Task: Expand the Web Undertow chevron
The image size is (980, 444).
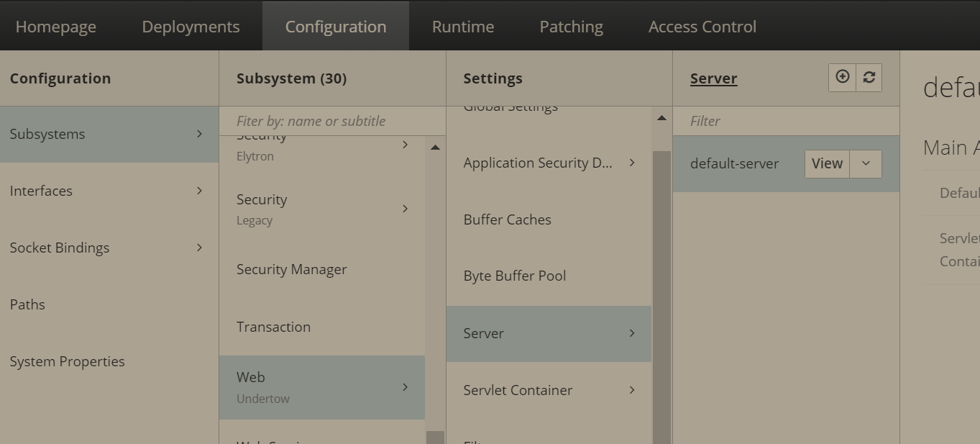Action: click(405, 387)
